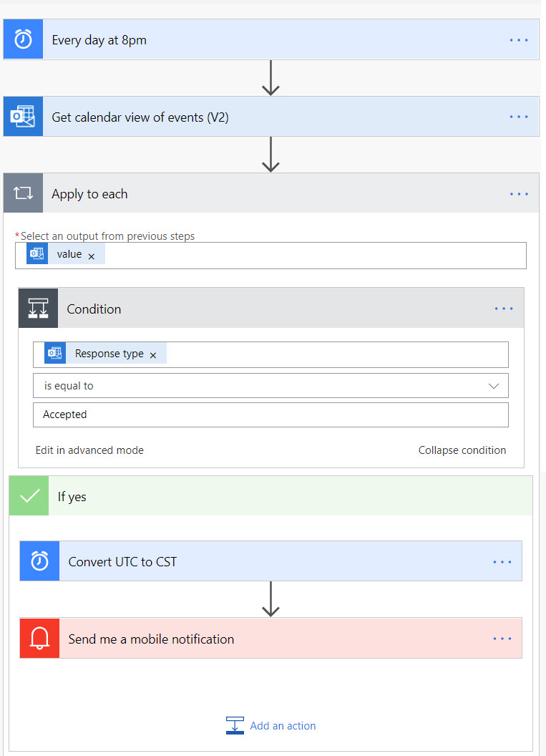This screenshot has width=546, height=756.
Task: Click the clock icon on Convert UTC to CST
Action: pos(39,561)
